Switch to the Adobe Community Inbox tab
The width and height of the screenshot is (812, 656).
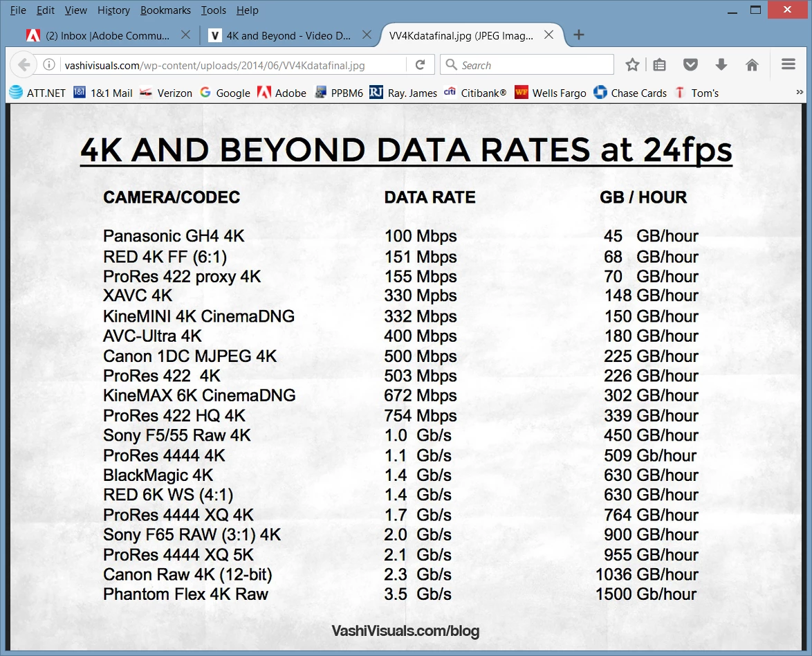tap(107, 35)
